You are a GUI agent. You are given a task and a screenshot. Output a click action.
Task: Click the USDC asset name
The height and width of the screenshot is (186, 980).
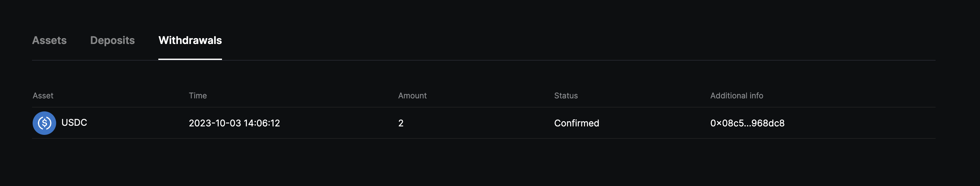coord(74,122)
